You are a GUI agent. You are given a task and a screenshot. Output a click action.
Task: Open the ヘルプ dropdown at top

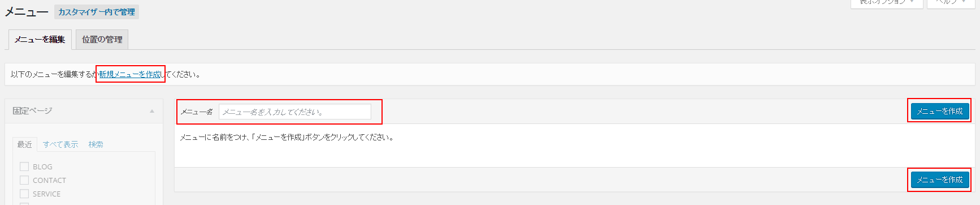[x=950, y=3]
